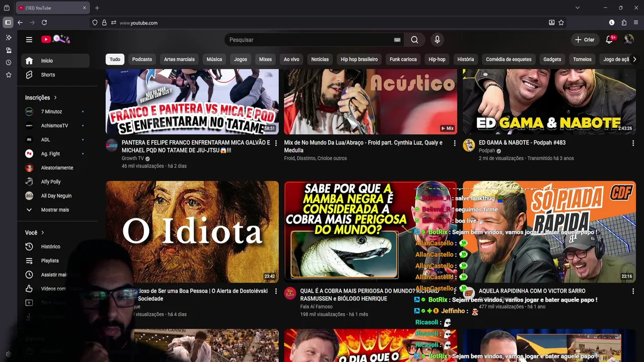Open the virtual keyboard icon in search box
The width and height of the screenshot is (644, 362).
pyautogui.click(x=397, y=40)
